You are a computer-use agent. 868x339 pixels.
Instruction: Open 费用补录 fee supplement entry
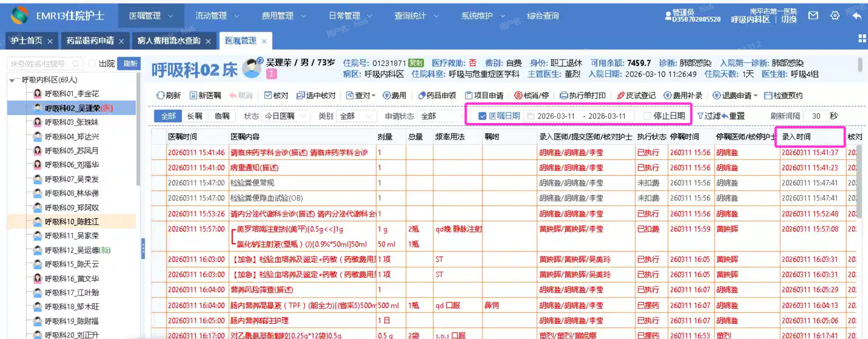683,95
